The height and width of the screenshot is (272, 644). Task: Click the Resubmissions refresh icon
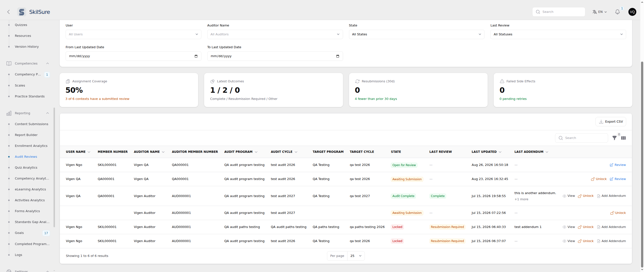click(x=357, y=81)
